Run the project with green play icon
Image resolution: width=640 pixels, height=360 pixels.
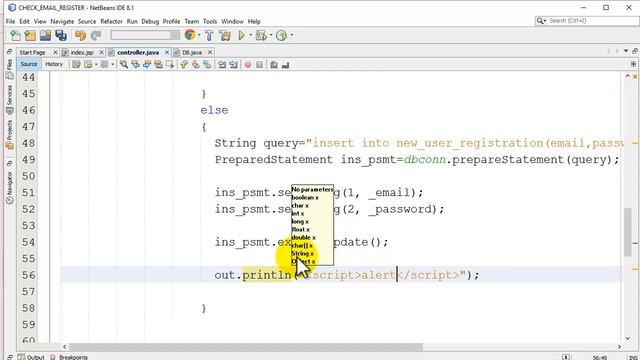(x=241, y=36)
